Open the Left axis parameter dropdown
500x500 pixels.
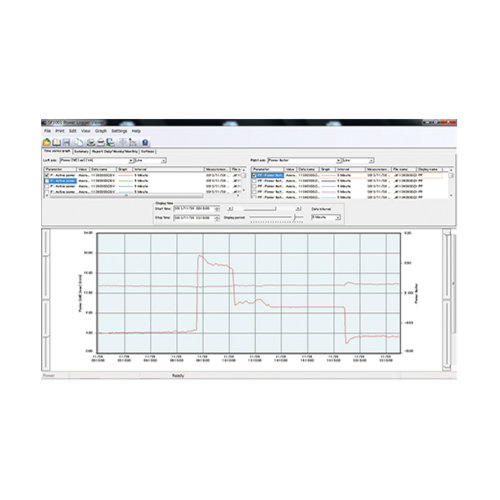coord(97,160)
